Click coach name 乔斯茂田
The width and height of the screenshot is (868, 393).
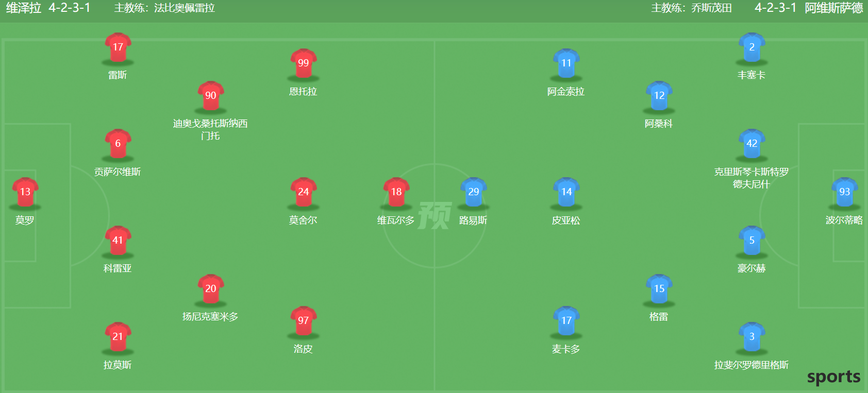pyautogui.click(x=711, y=8)
